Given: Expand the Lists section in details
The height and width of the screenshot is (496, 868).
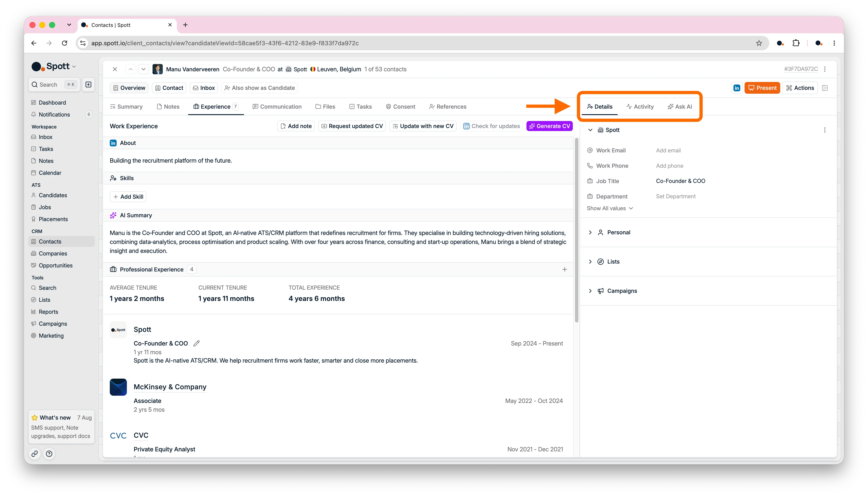Looking at the screenshot, I should [590, 262].
